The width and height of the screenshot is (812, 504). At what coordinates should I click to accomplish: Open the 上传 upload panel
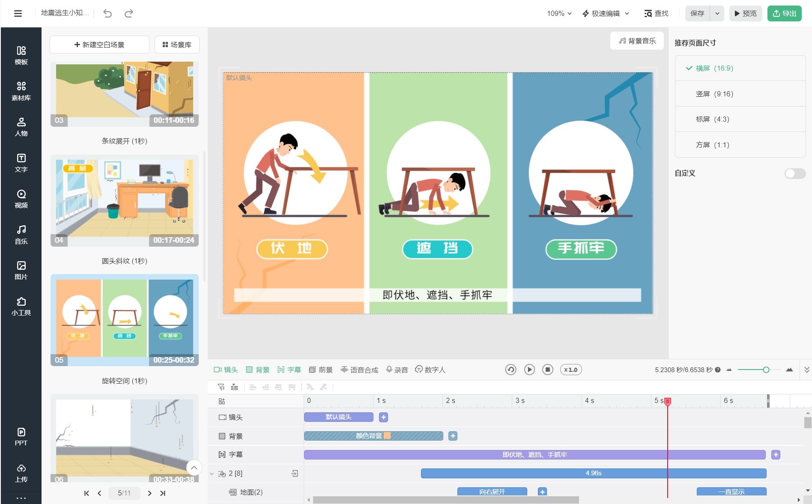(x=21, y=473)
